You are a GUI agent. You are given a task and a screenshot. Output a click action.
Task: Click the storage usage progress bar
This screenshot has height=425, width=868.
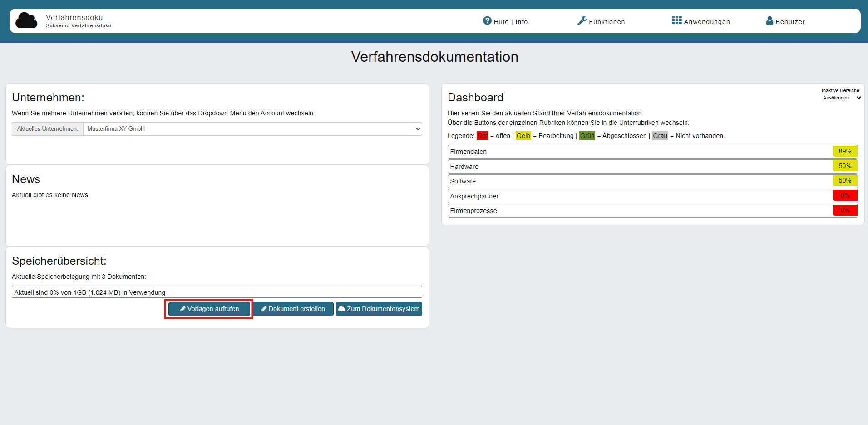point(217,292)
